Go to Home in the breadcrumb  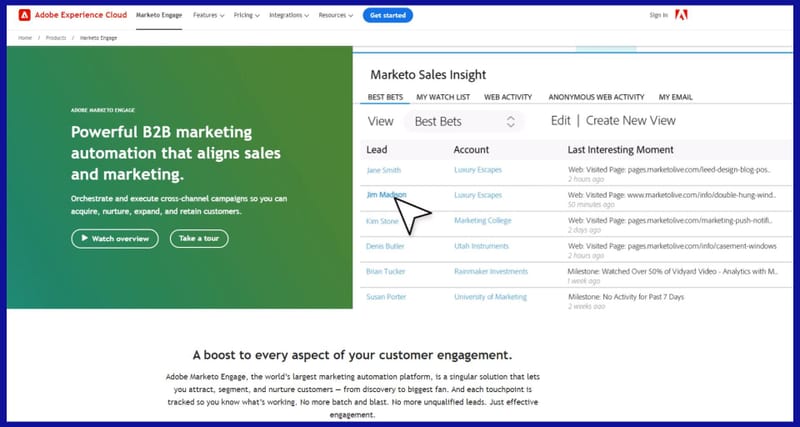(27, 38)
